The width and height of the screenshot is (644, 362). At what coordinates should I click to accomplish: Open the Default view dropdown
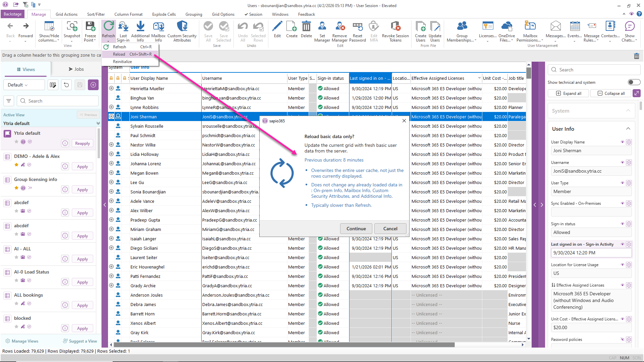[23, 85]
